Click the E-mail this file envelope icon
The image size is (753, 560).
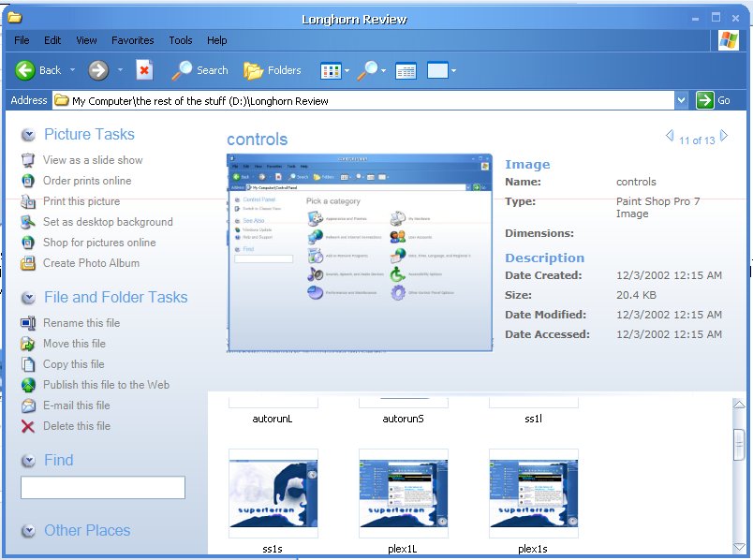coord(28,405)
